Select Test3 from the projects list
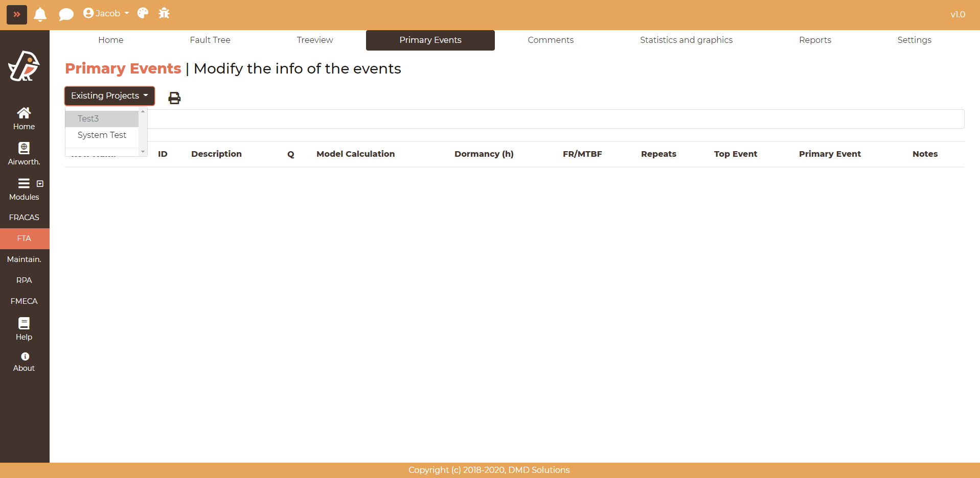The image size is (980, 478). pos(88,118)
